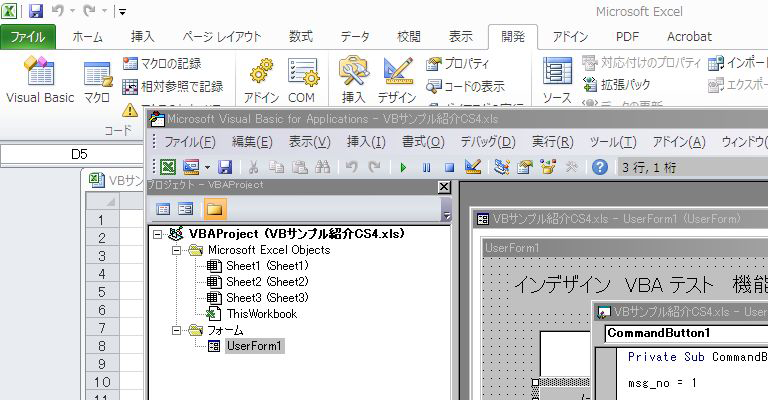Open VBA ファイル(F) menu

point(190,142)
